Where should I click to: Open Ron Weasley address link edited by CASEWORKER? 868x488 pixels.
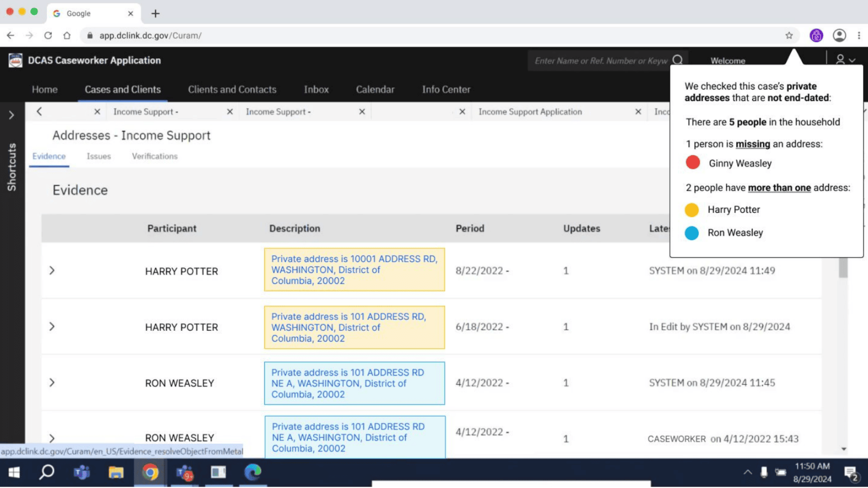(348, 437)
